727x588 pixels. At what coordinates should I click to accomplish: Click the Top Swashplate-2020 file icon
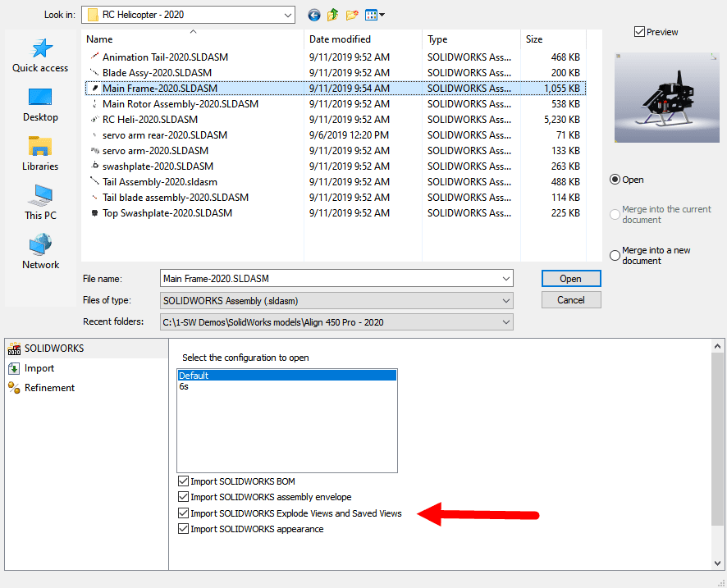pos(94,213)
